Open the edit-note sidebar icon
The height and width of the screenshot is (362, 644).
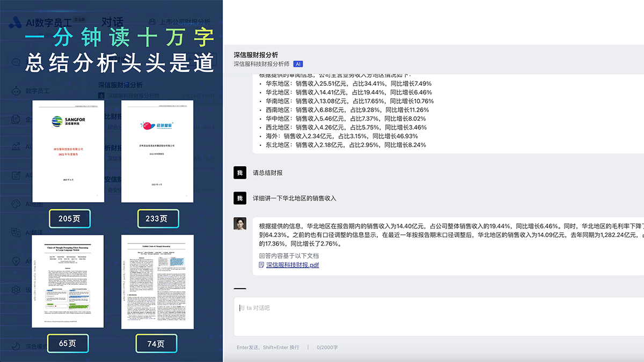point(16,175)
